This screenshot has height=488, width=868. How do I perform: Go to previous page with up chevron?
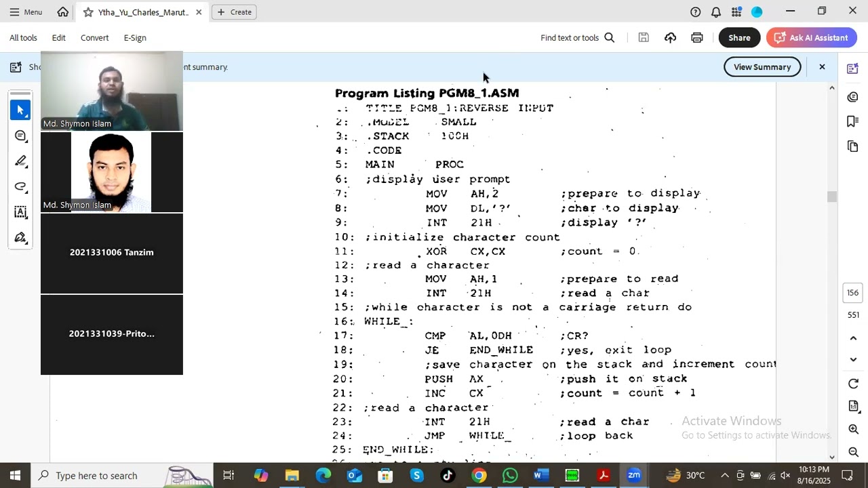853,338
